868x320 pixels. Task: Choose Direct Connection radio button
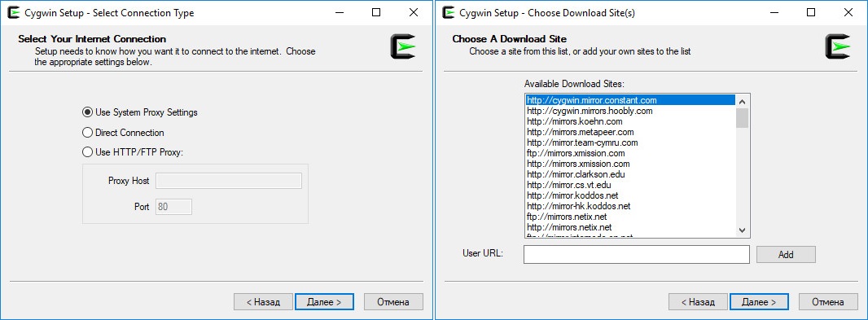click(87, 133)
